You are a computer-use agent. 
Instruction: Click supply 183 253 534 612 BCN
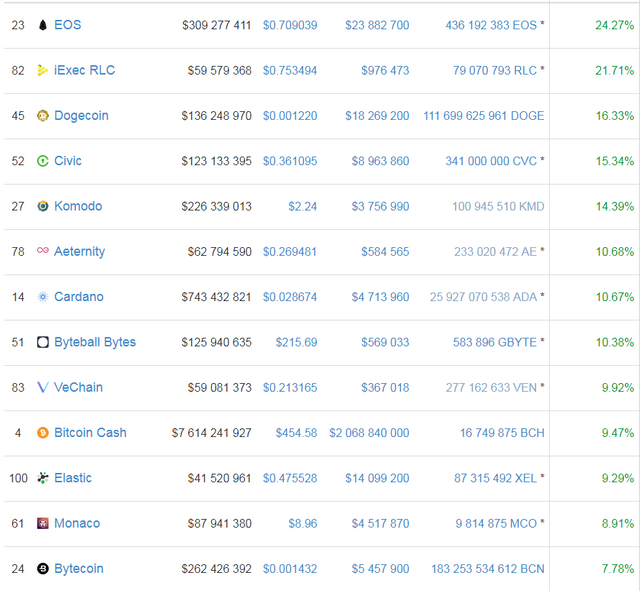[x=488, y=569]
